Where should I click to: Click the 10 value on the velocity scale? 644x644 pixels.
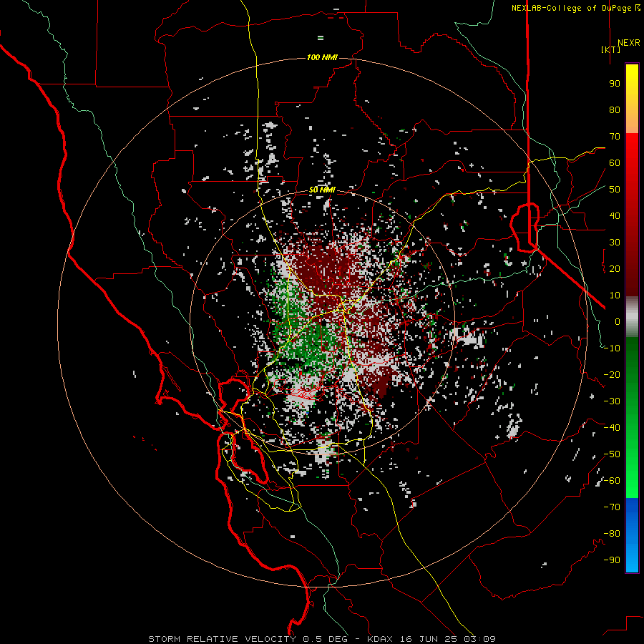point(615,296)
